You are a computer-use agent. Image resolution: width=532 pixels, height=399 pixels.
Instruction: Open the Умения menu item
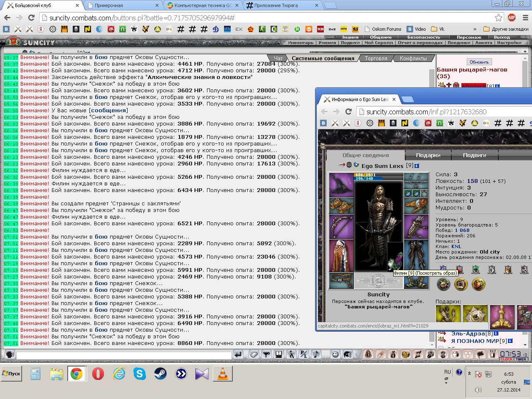[328, 42]
